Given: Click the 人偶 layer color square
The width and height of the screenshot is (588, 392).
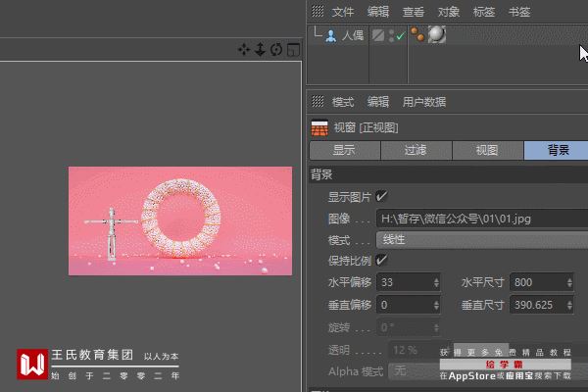Looking at the screenshot, I should [x=378, y=35].
